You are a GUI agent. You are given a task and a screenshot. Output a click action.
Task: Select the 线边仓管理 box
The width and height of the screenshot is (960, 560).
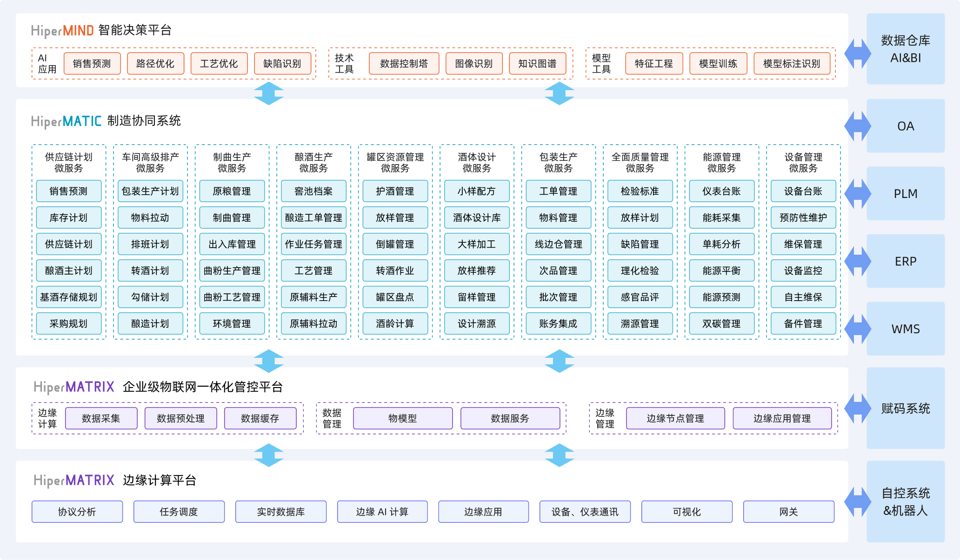coord(559,244)
